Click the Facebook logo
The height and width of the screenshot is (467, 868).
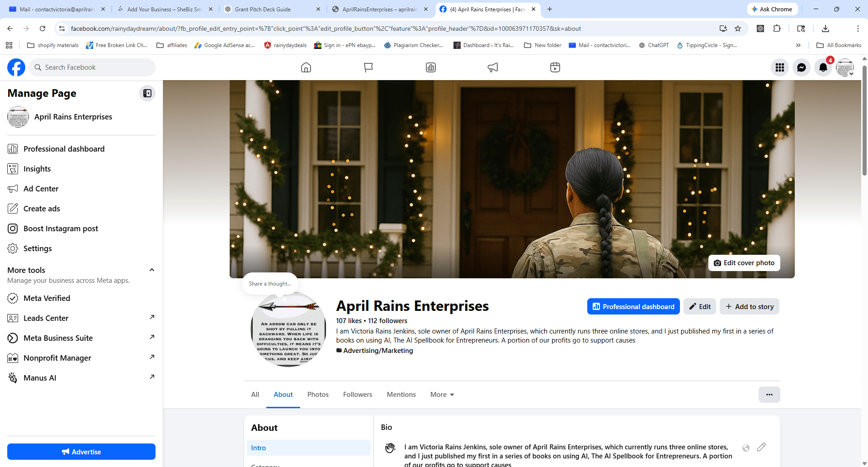click(x=16, y=67)
